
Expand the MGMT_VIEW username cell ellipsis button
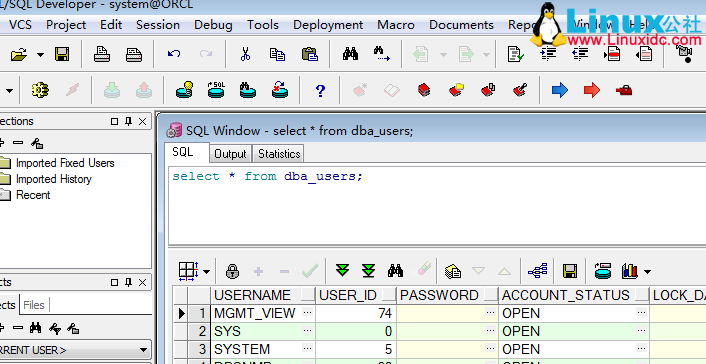pyautogui.click(x=308, y=312)
